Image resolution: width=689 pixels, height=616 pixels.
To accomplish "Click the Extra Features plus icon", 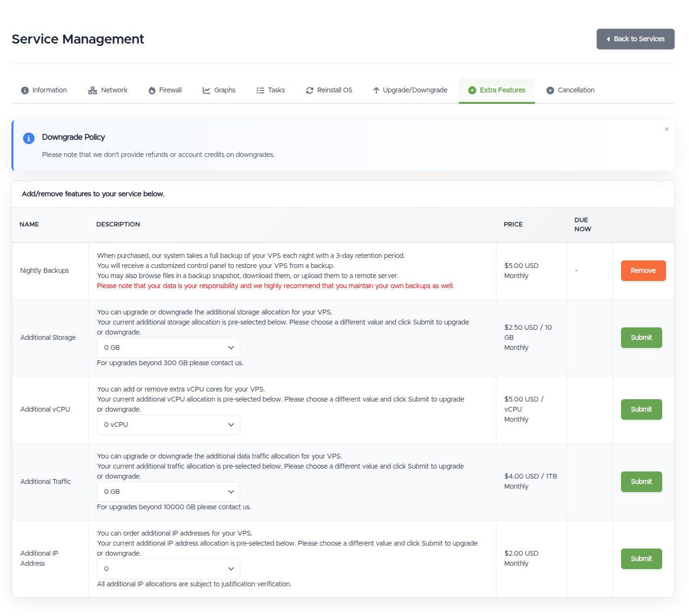I will 472,90.
